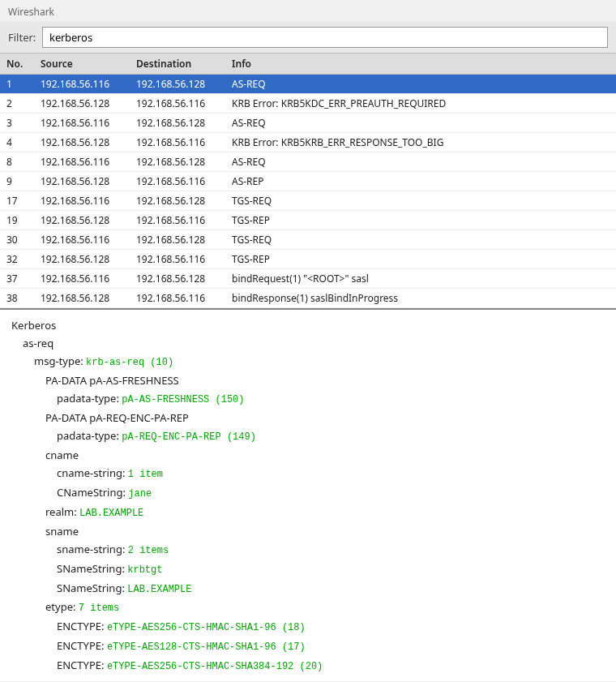Select the realm LAB.EXAMPLE line
The image size is (616, 682).
click(x=94, y=513)
